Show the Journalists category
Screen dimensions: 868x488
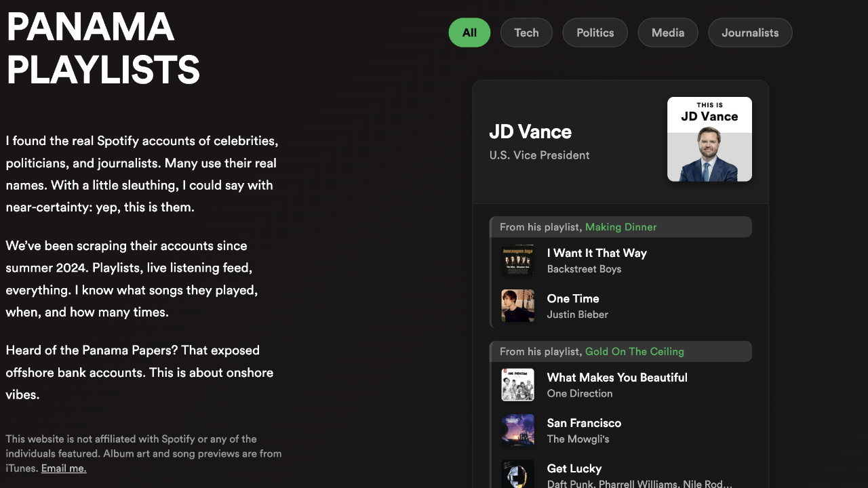point(750,33)
